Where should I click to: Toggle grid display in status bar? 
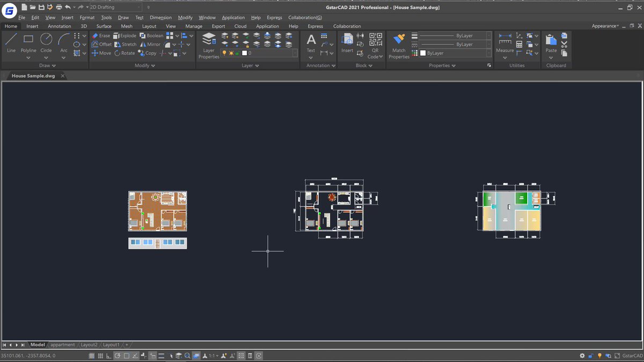point(100,356)
